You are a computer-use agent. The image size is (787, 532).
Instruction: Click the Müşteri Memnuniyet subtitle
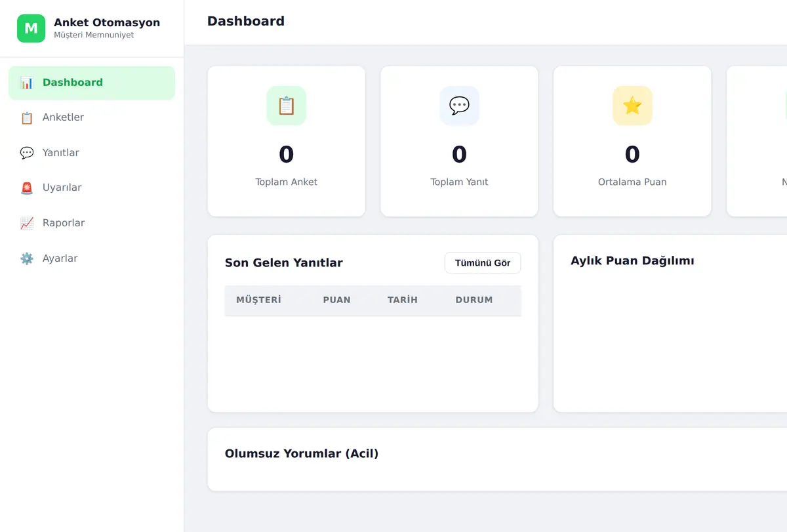click(x=94, y=35)
